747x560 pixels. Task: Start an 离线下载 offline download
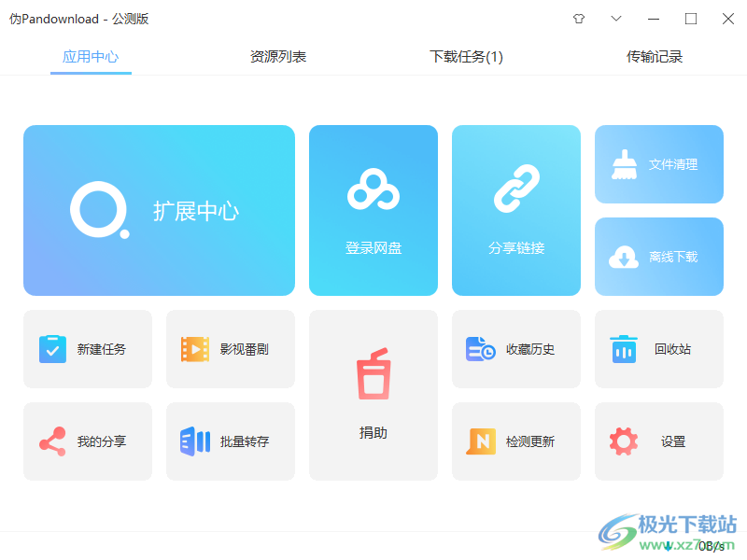pyautogui.click(x=658, y=257)
